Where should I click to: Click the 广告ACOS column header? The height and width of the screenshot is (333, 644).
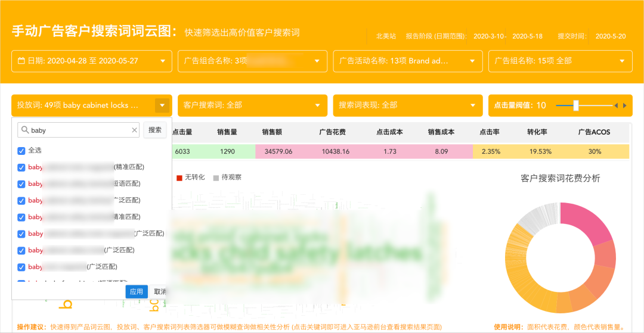(x=595, y=132)
